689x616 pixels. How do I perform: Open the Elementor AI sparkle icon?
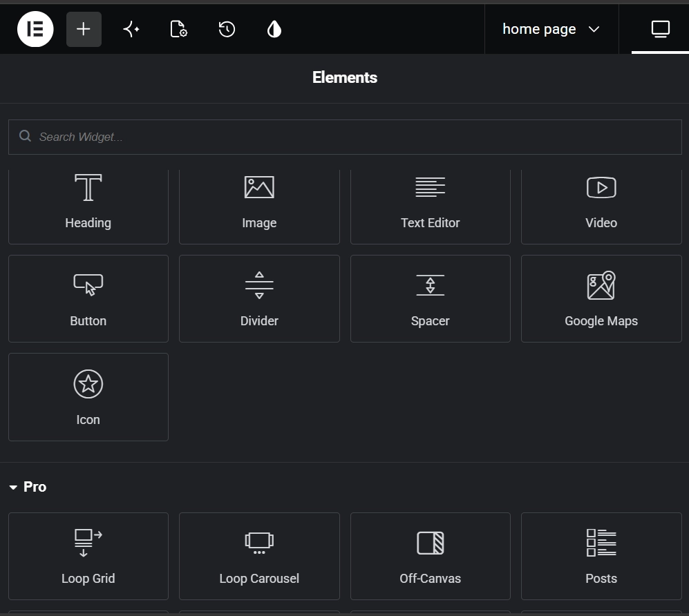tap(131, 30)
